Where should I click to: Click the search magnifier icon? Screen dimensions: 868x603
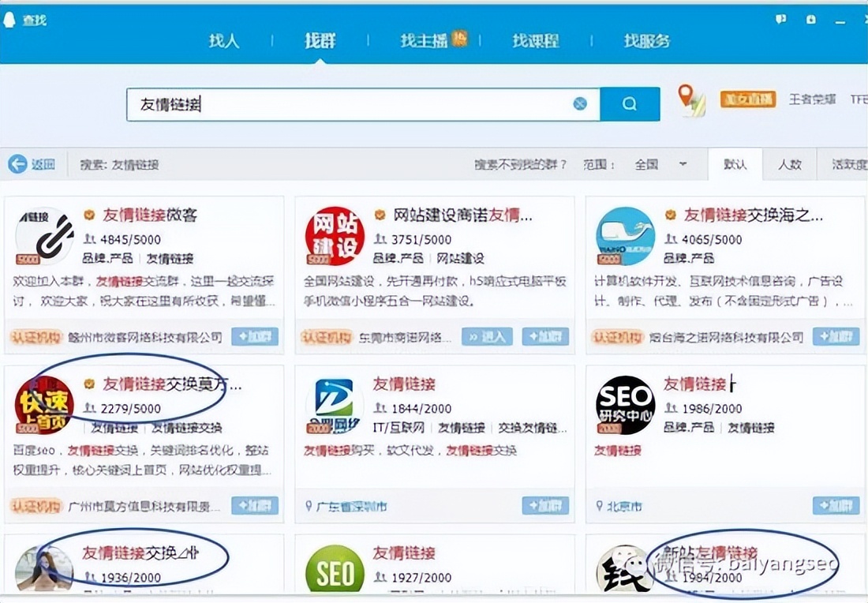[x=628, y=103]
